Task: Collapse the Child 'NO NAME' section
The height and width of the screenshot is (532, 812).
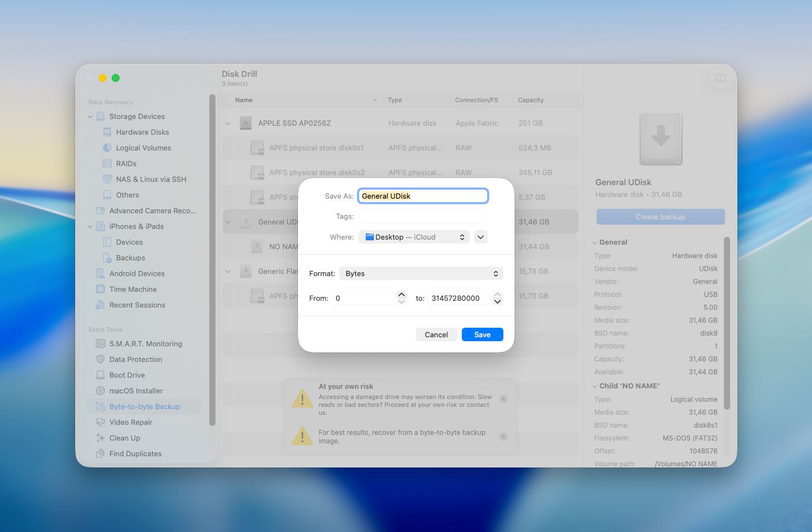Action: pos(595,386)
